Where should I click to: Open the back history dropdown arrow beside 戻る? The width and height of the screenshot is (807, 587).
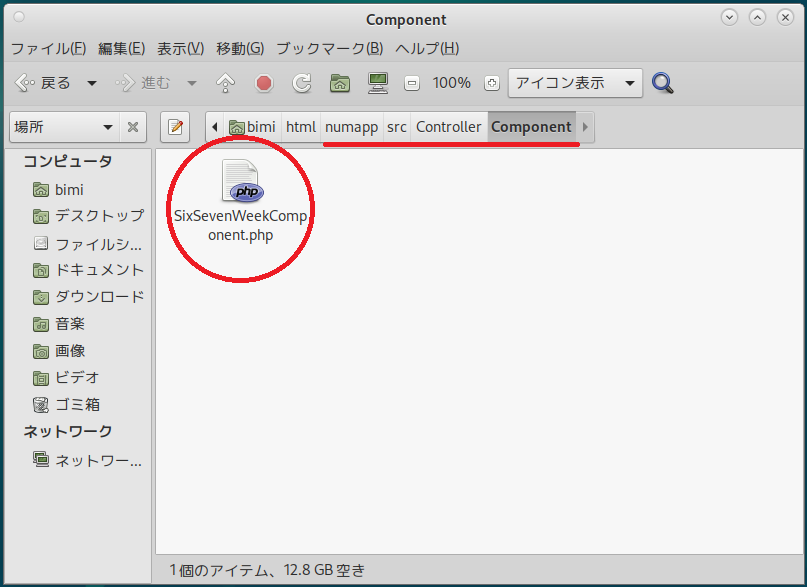tap(92, 83)
